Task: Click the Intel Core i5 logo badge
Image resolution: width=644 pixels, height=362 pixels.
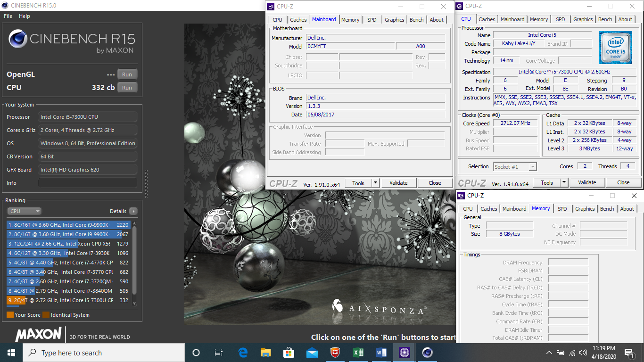Action: 616,48
